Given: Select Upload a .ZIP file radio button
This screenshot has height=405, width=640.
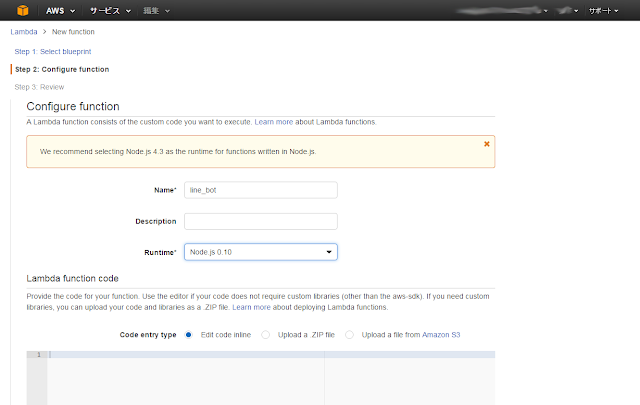Looking at the screenshot, I should (266, 335).
